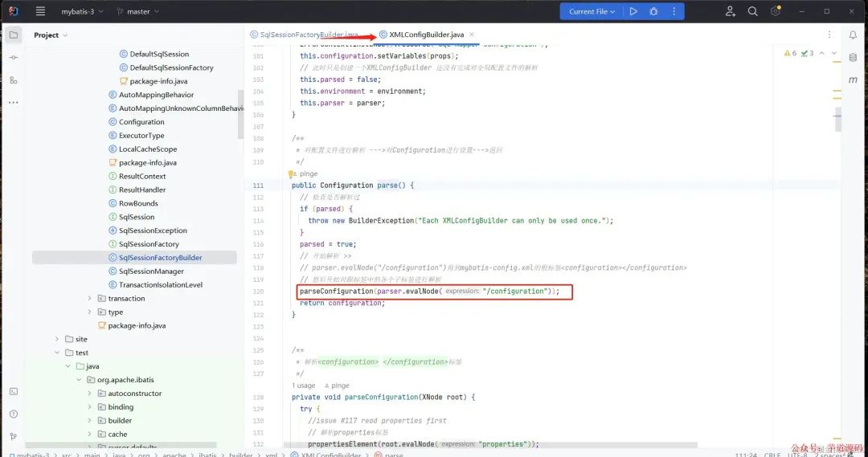
Task: Click pinge author hint above parseConfiguration
Action: point(337,386)
